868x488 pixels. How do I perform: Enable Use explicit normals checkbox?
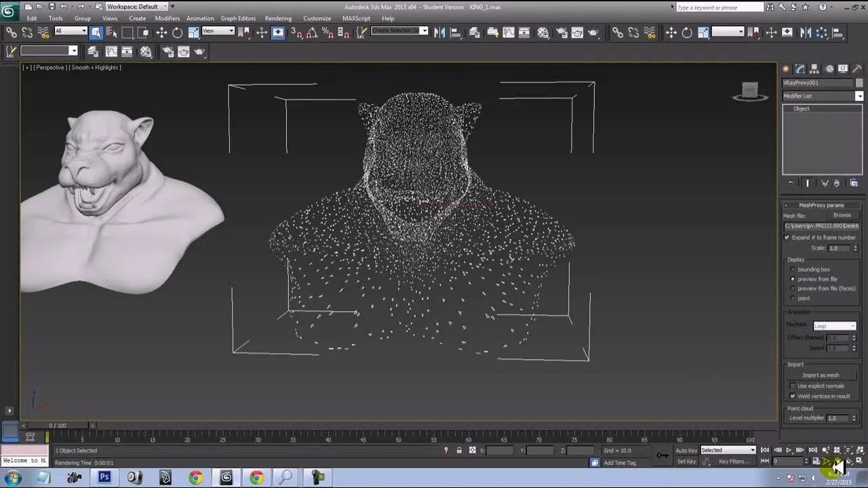[x=792, y=386]
